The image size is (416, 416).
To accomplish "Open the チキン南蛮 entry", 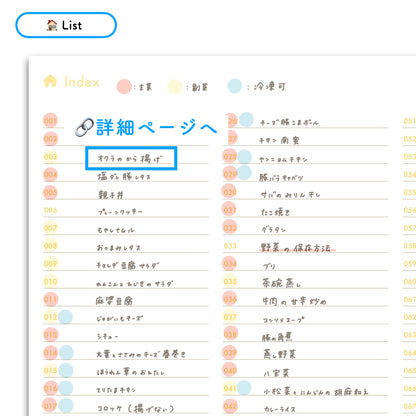I will pos(279,140).
